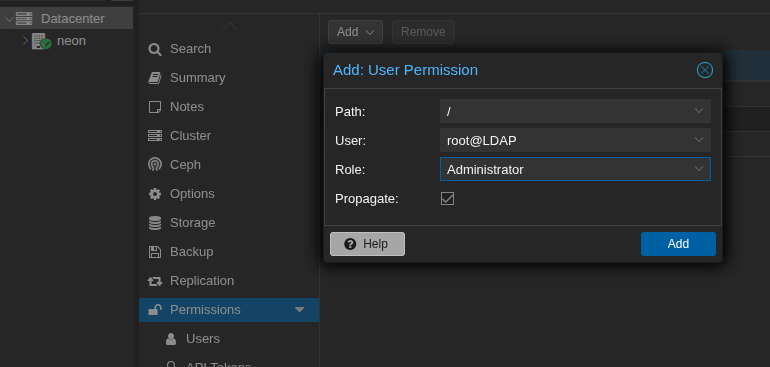Image resolution: width=770 pixels, height=367 pixels.
Task: Click the Replication arrows icon
Action: point(155,281)
